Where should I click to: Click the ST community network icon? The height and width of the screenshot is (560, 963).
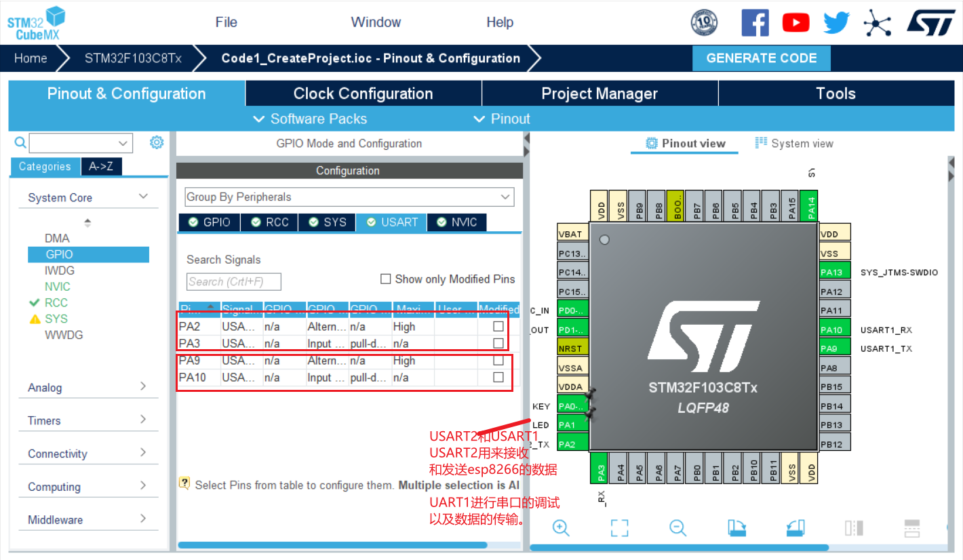click(877, 23)
